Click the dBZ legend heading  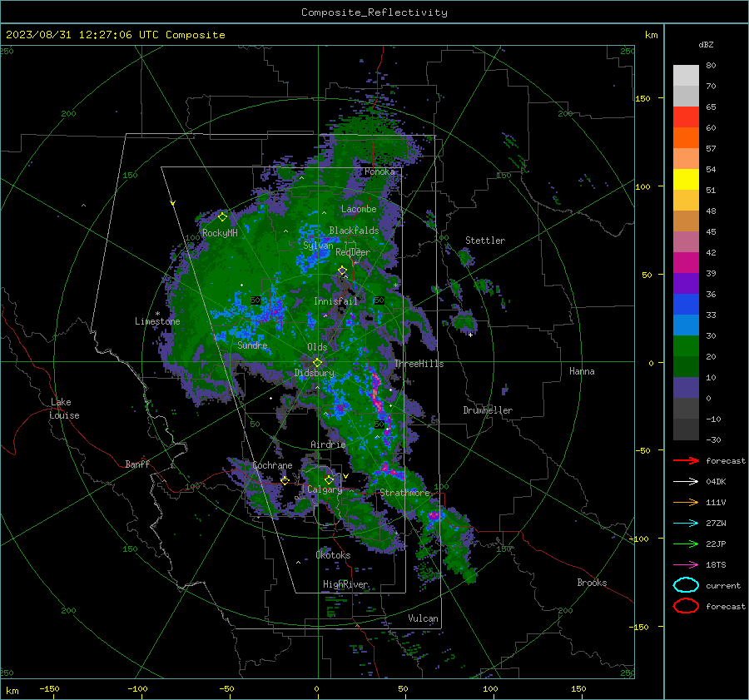click(x=706, y=44)
